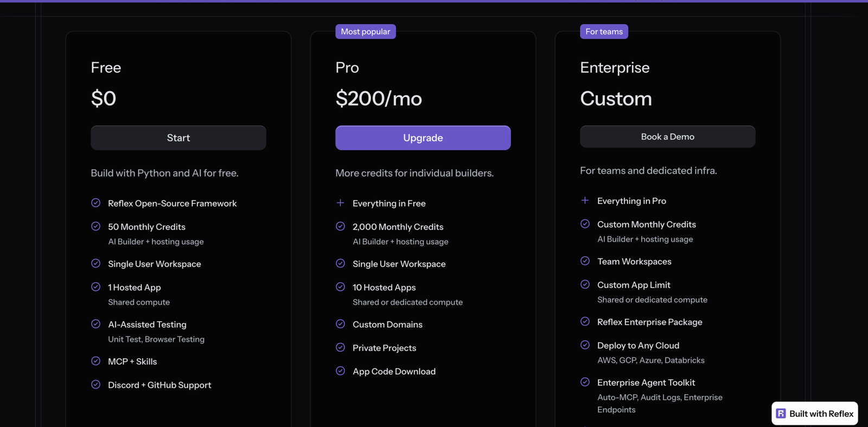This screenshot has width=868, height=427.
Task: Click the Discord + GitHub Support text
Action: [x=159, y=385]
